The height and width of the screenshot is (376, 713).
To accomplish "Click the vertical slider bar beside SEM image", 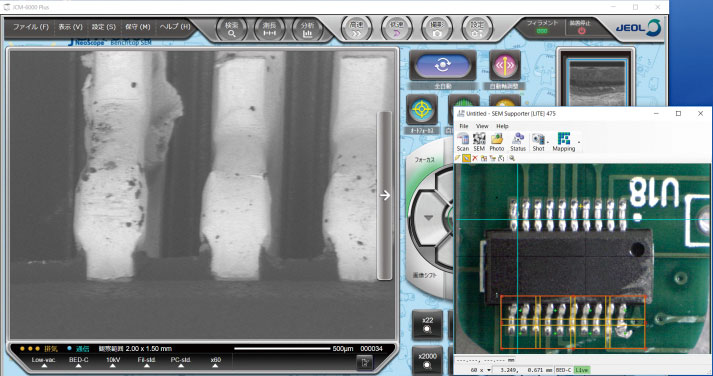I will (385, 196).
